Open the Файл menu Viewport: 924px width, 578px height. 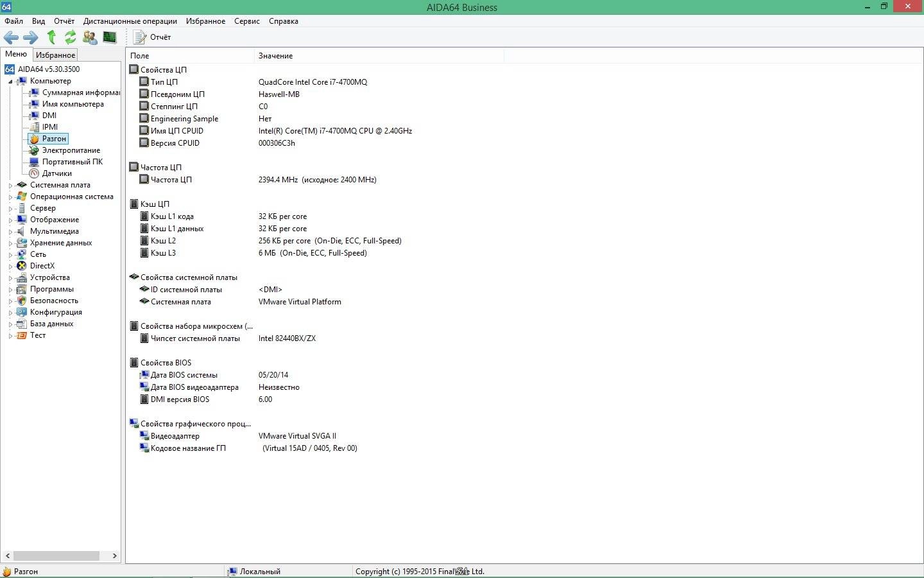pos(13,21)
